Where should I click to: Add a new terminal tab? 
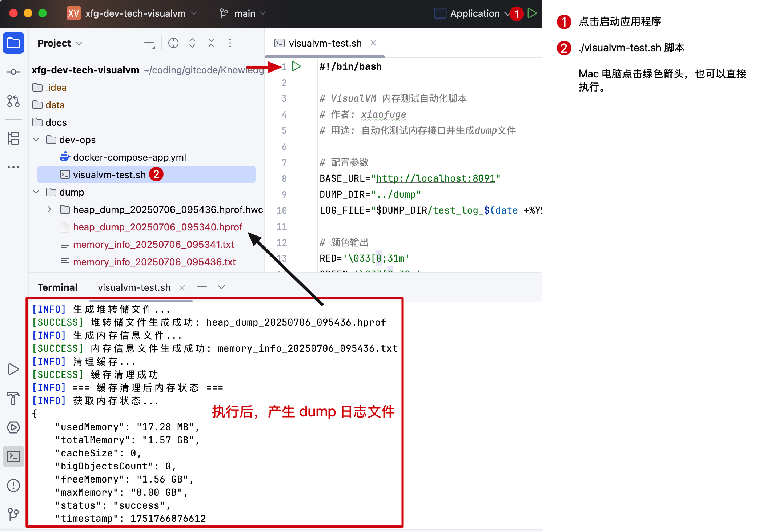coord(202,287)
